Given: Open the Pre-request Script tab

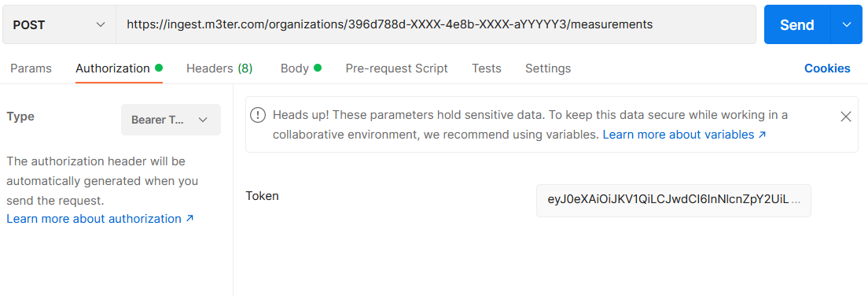Looking at the screenshot, I should click(396, 68).
